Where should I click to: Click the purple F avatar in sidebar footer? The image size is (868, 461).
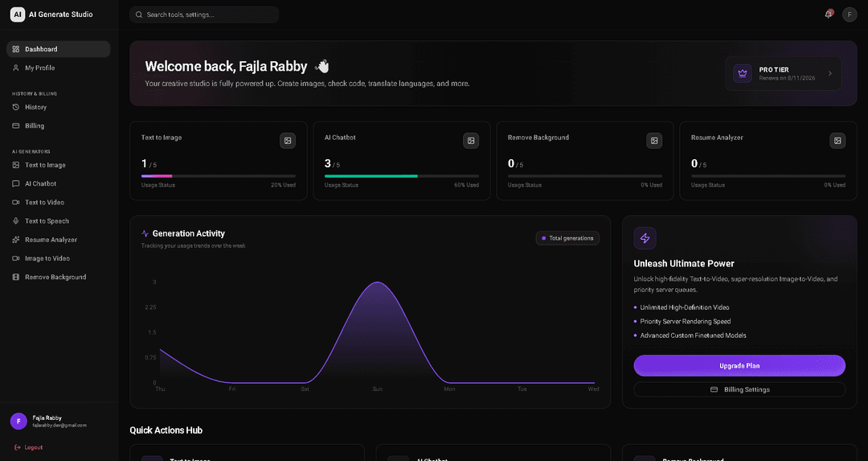coord(18,421)
